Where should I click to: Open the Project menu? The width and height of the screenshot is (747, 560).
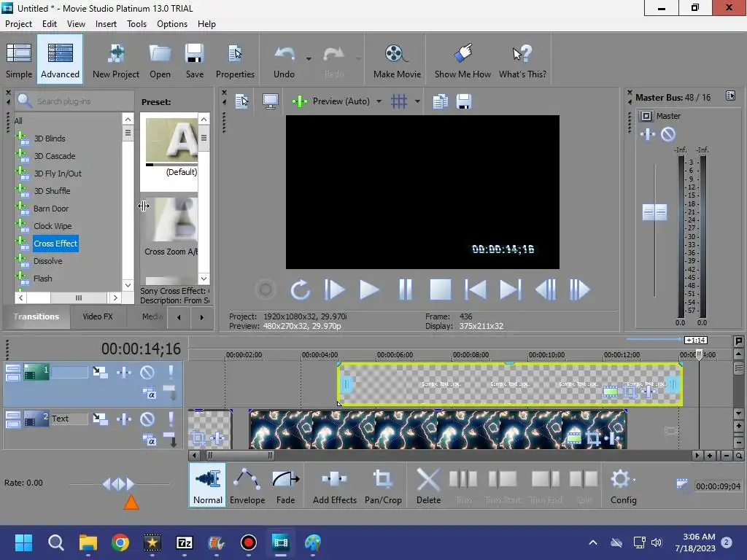tap(18, 24)
